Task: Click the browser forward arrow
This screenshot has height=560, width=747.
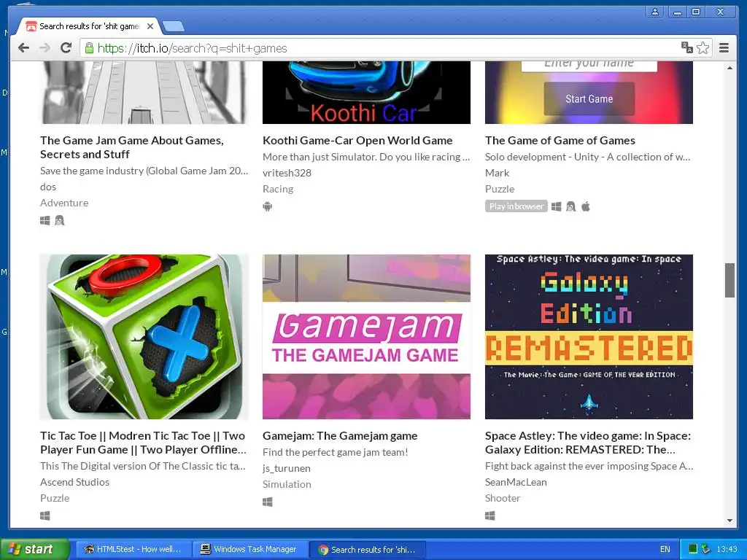Action: [x=44, y=47]
